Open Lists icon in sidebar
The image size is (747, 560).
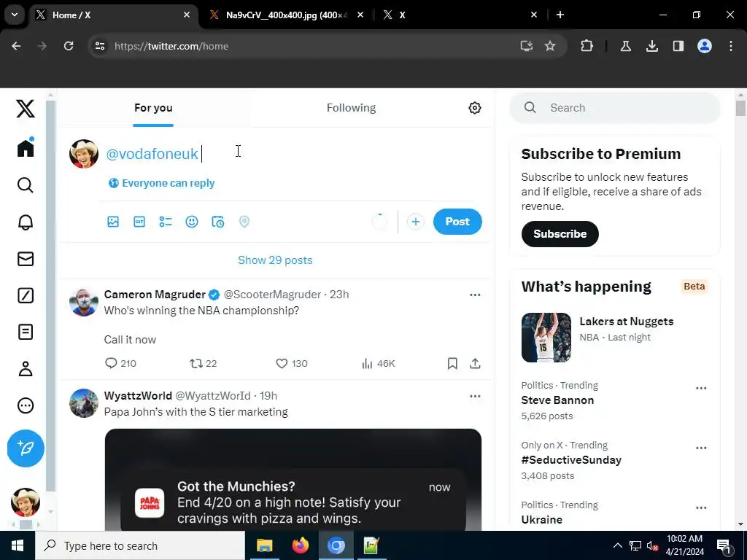coord(26,332)
